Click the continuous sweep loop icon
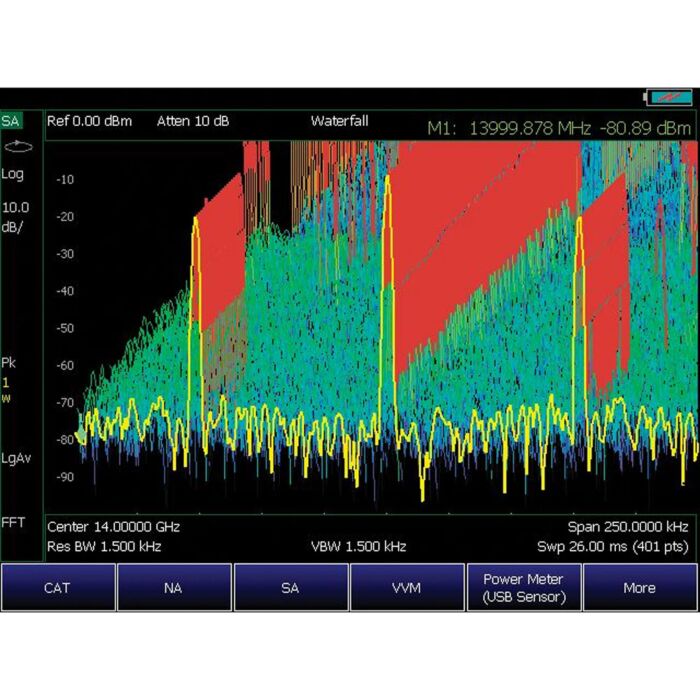 14,145
